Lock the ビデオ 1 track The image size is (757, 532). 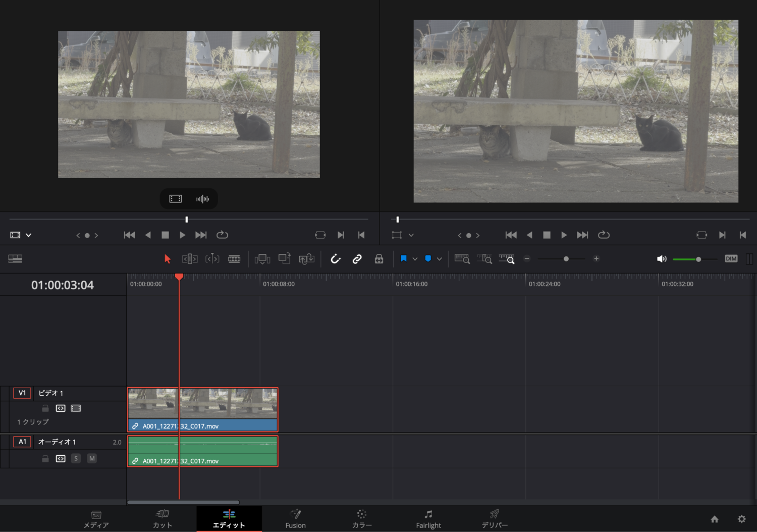pos(45,408)
